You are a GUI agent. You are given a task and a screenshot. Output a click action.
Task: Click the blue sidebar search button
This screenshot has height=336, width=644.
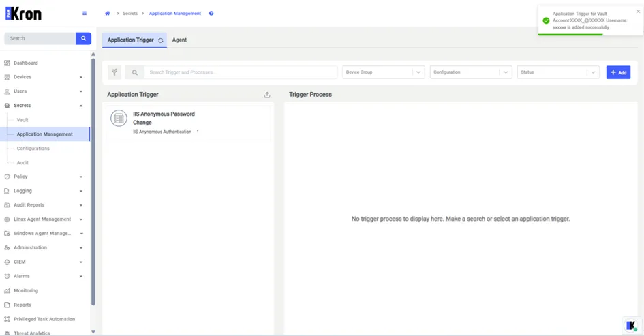coord(83,38)
